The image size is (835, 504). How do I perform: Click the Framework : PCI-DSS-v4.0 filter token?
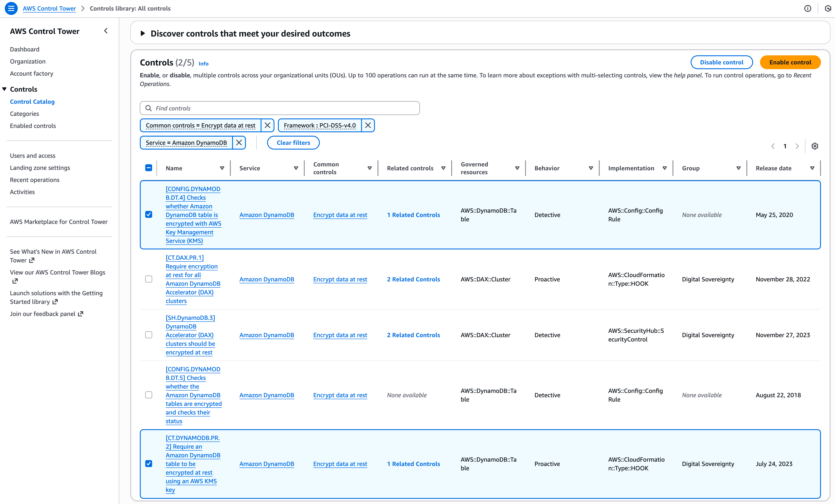320,125
